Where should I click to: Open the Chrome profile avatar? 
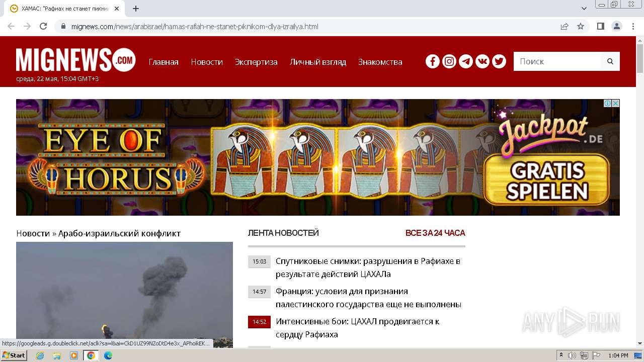617,26
